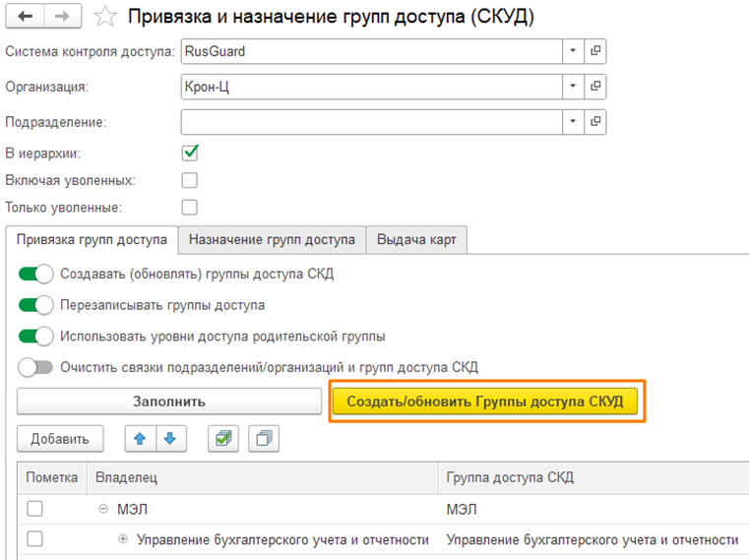749x560 pixels.
Task: Tick the «Только уволенные» checkbox
Action: click(x=190, y=207)
